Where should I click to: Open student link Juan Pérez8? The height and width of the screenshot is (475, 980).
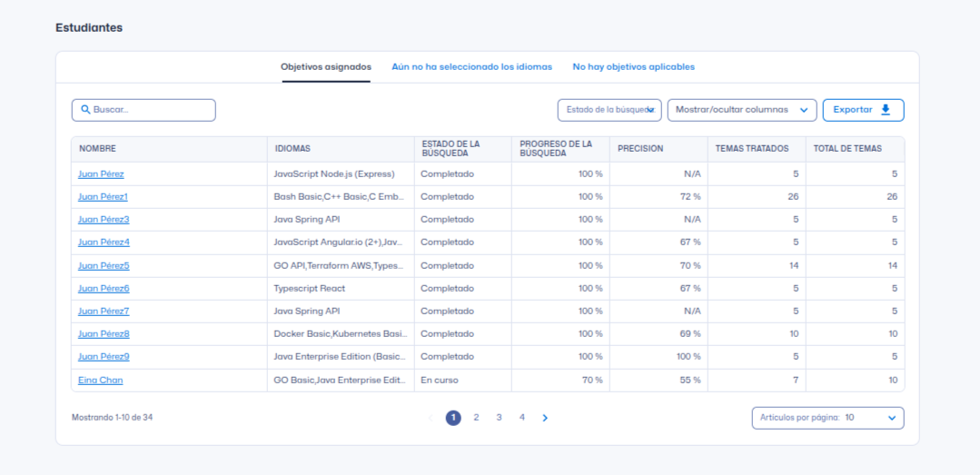(x=104, y=334)
